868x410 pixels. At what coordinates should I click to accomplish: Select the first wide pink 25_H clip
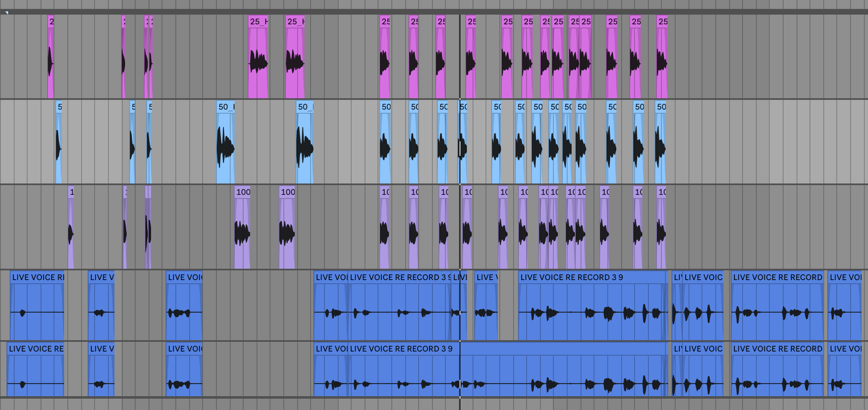coord(258,57)
